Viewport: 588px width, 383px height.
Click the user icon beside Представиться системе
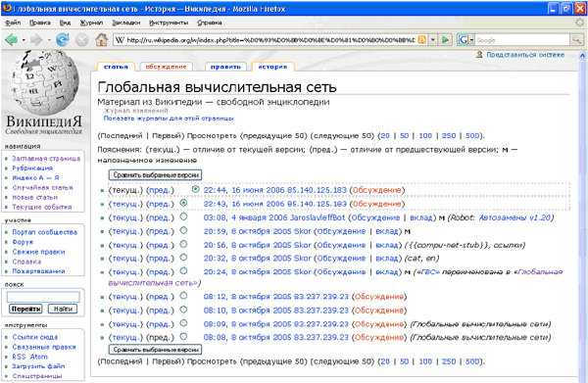[x=479, y=55]
